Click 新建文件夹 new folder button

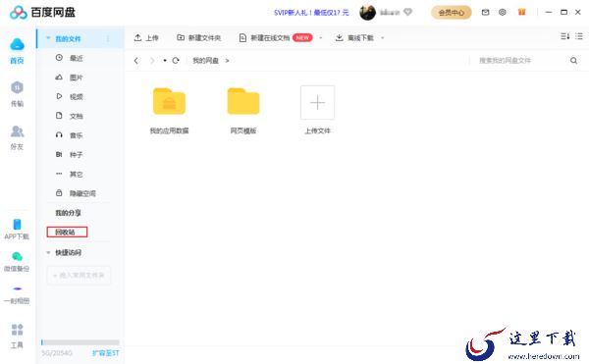[x=198, y=38]
